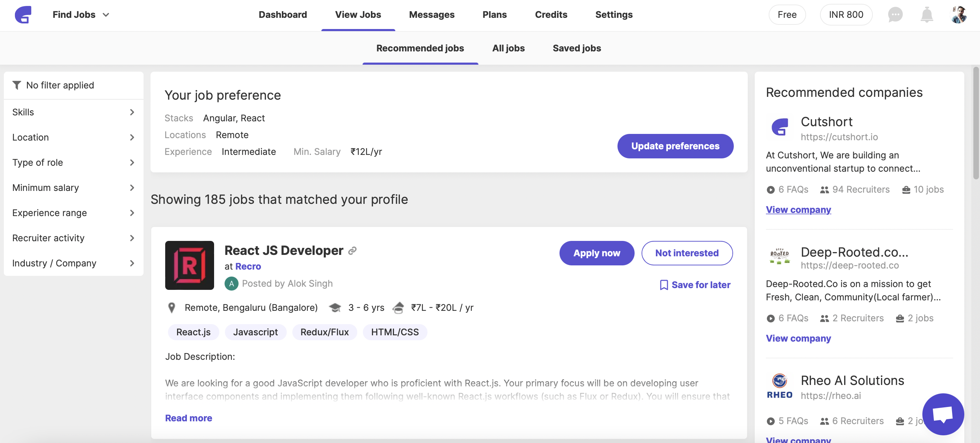Image resolution: width=980 pixels, height=443 pixels.
Task: Expand the Recruiter activity filter
Action: [73, 238]
